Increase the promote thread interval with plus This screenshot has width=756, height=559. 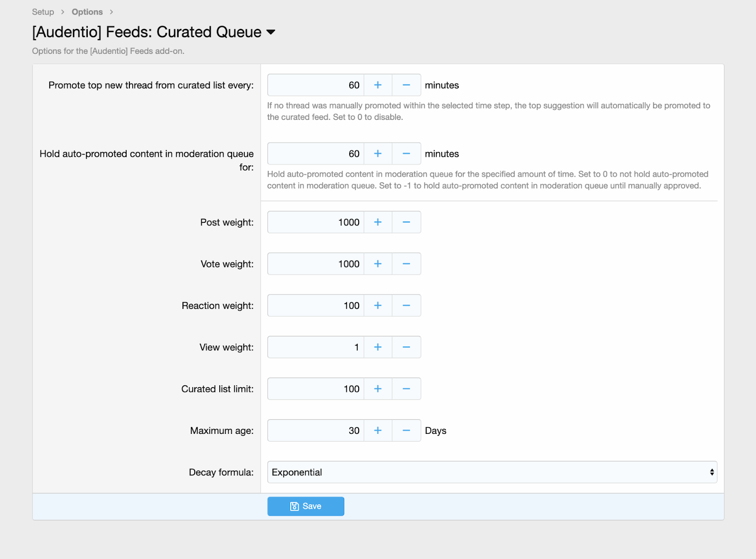[x=378, y=85]
